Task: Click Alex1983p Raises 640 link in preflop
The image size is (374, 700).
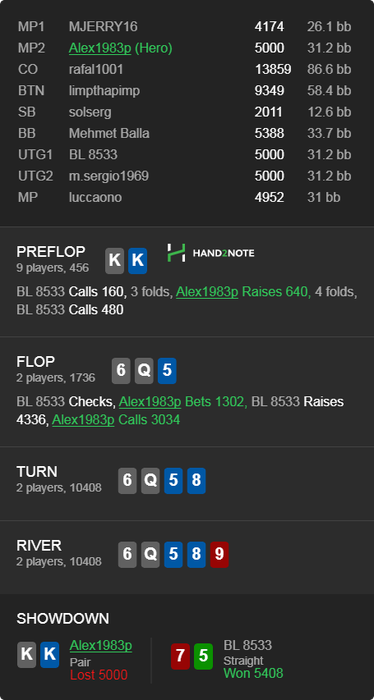Action: coord(243,292)
